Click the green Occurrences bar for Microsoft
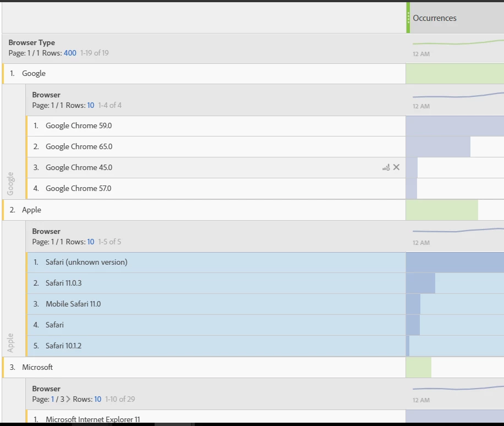The image size is (504, 426). [x=419, y=367]
